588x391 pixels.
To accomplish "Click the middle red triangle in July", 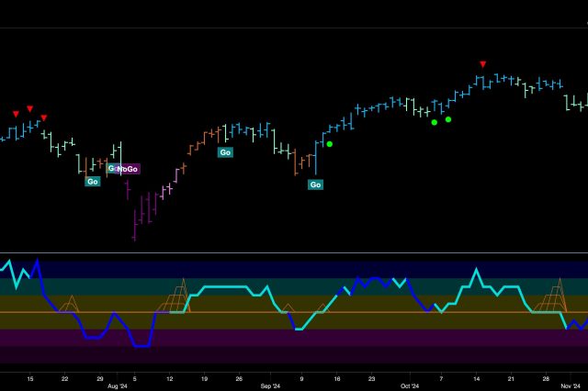I will pos(29,108).
